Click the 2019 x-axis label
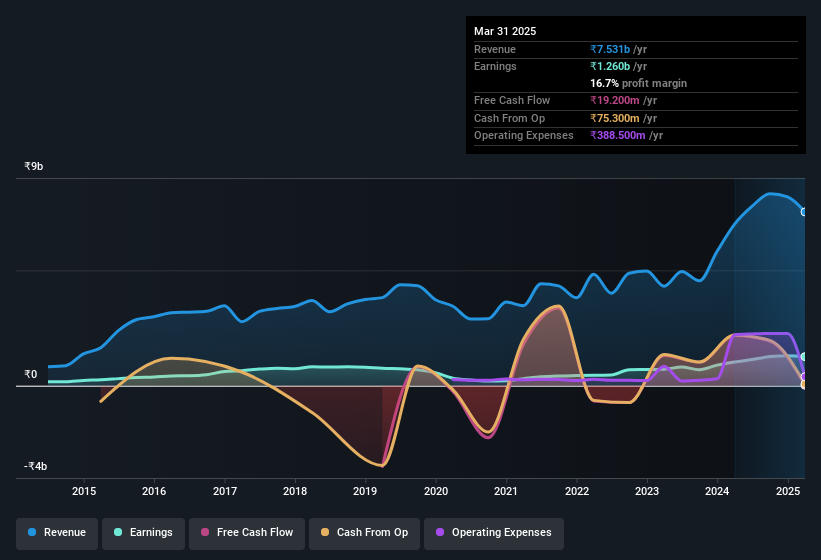 365,491
